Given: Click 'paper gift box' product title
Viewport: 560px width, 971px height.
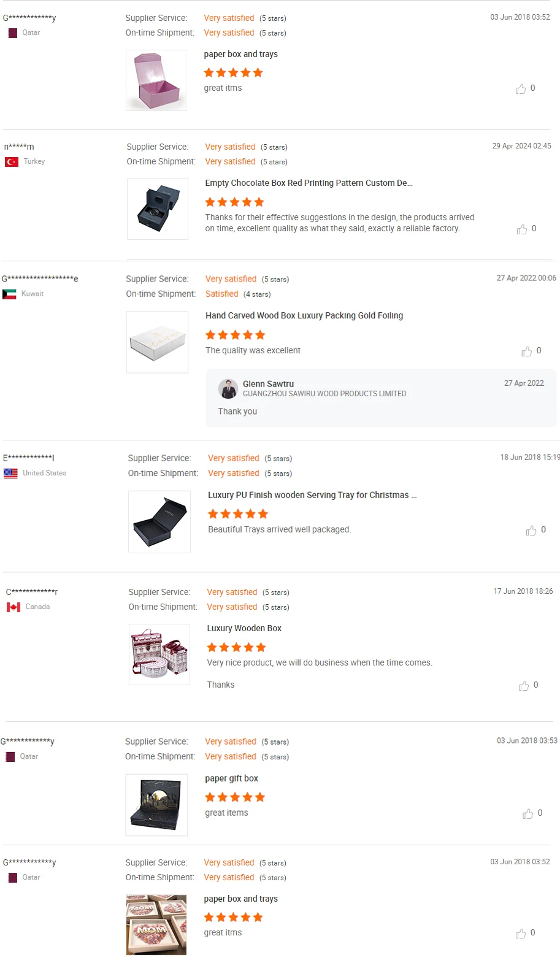Looking at the screenshot, I should click(x=231, y=778).
